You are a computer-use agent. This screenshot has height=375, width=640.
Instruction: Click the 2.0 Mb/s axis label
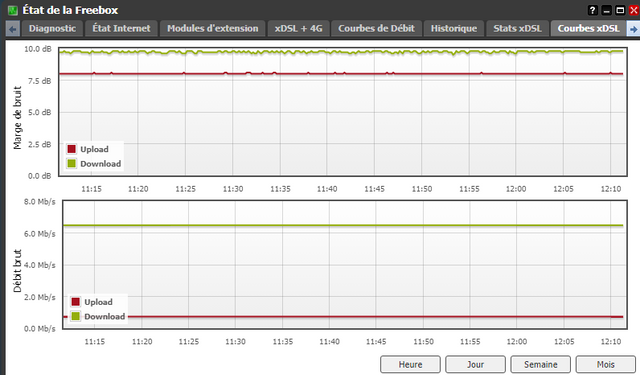click(x=40, y=297)
